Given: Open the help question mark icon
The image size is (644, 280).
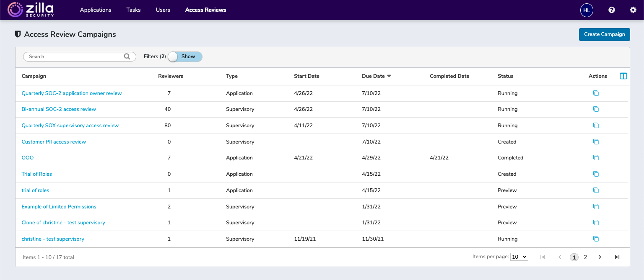Looking at the screenshot, I should coord(611,10).
